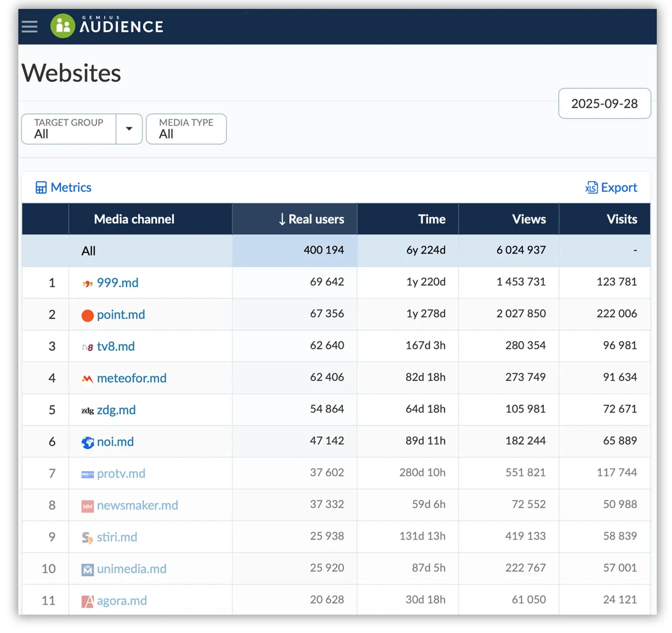Click meteofor.md real users value 62 406
The image size is (672, 633).
coord(327,377)
